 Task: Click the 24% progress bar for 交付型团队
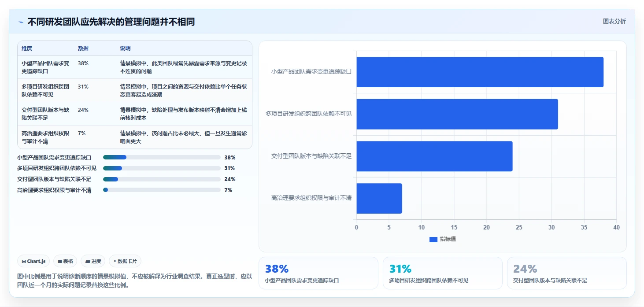coord(162,179)
